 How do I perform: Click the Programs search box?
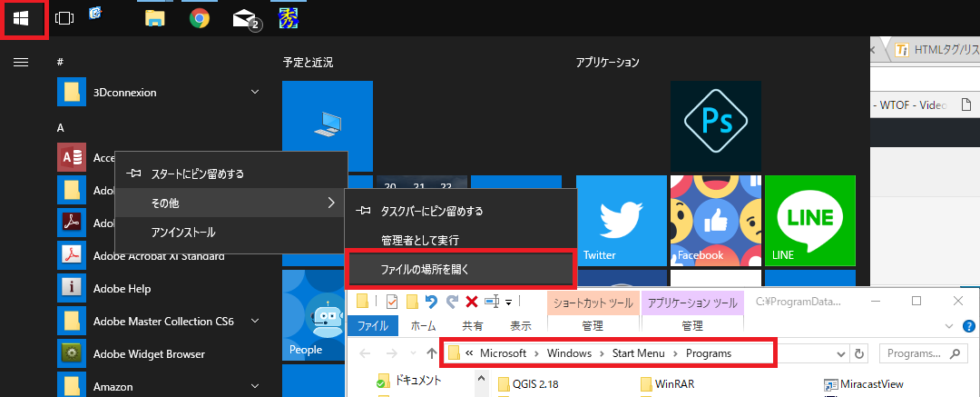923,353
